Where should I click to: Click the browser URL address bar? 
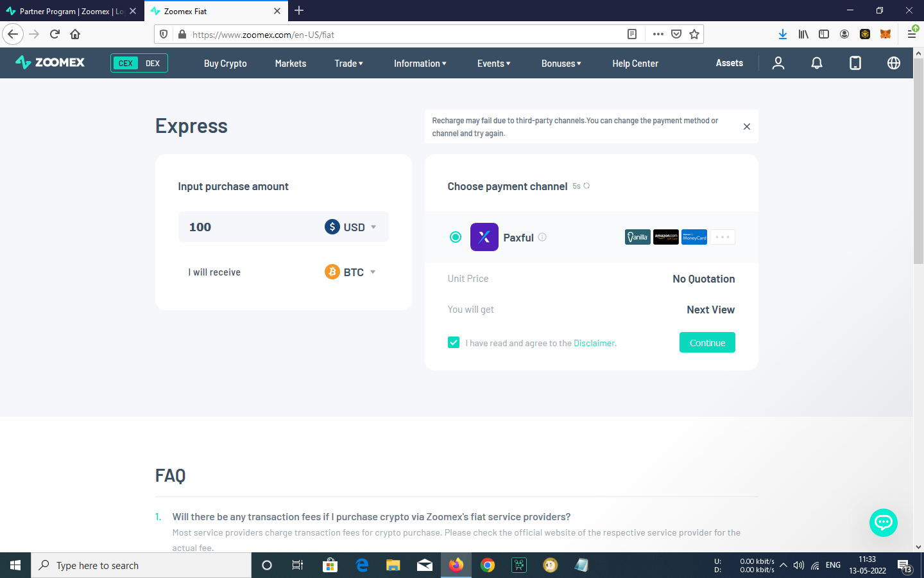[407, 34]
